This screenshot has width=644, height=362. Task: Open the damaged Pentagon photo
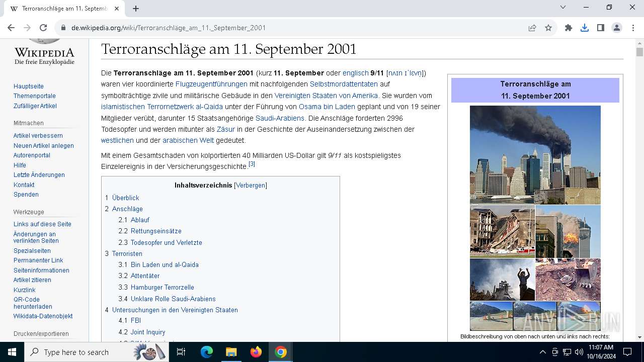503,231
